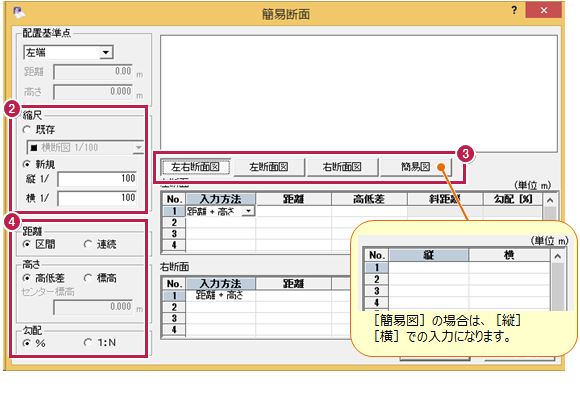The height and width of the screenshot is (398, 580).
Task: Click the 高さ field in 配置基準点
Action: 93,92
